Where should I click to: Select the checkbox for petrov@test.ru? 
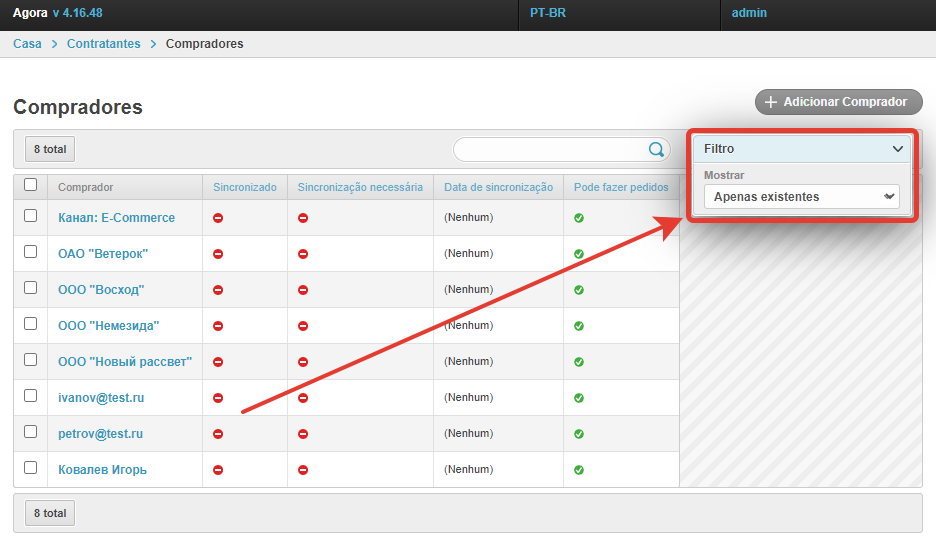30,432
